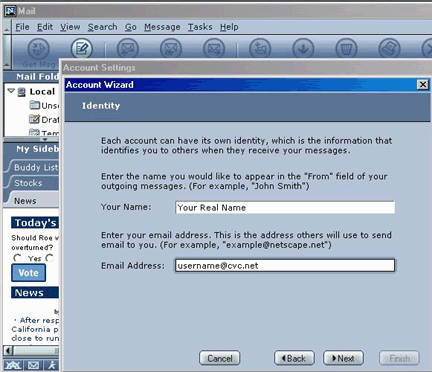Viewport: 432px width, 372px height.
Task: Click the Print toolbar icon
Action: (389, 49)
